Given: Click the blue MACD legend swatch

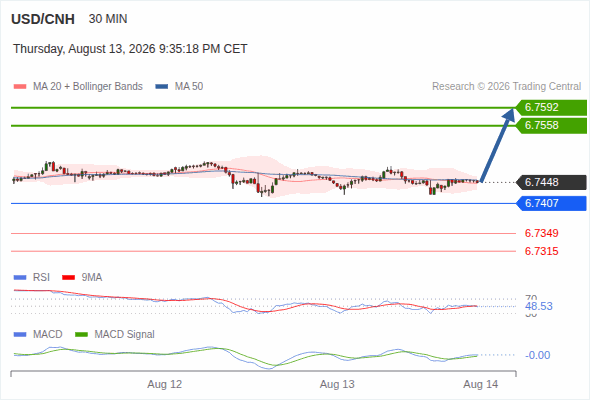Looking at the screenshot, I should click(x=20, y=335).
